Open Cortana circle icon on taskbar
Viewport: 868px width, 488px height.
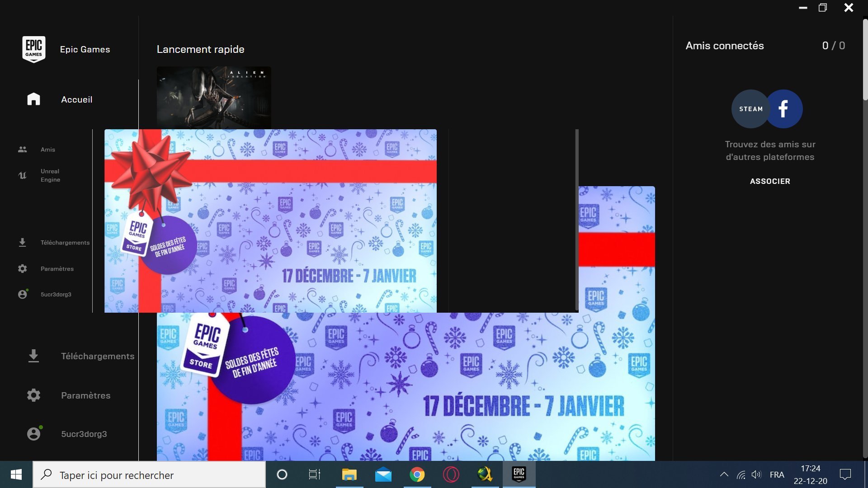[x=282, y=474]
